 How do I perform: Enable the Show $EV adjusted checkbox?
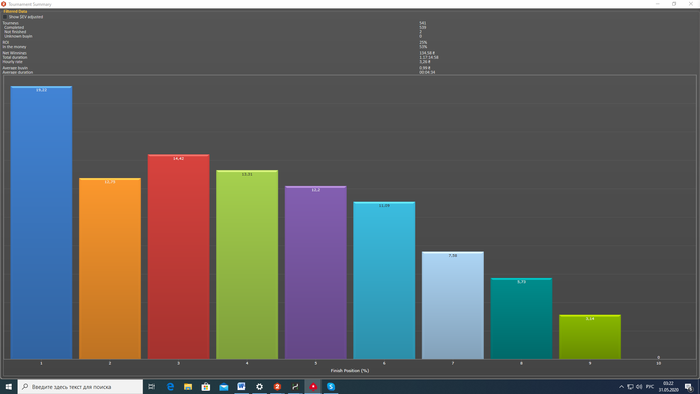[5, 17]
